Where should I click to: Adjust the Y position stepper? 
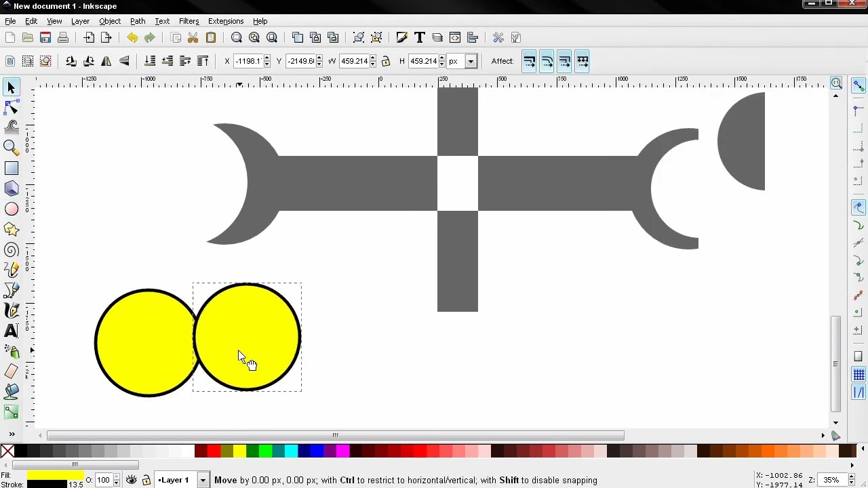click(x=319, y=61)
